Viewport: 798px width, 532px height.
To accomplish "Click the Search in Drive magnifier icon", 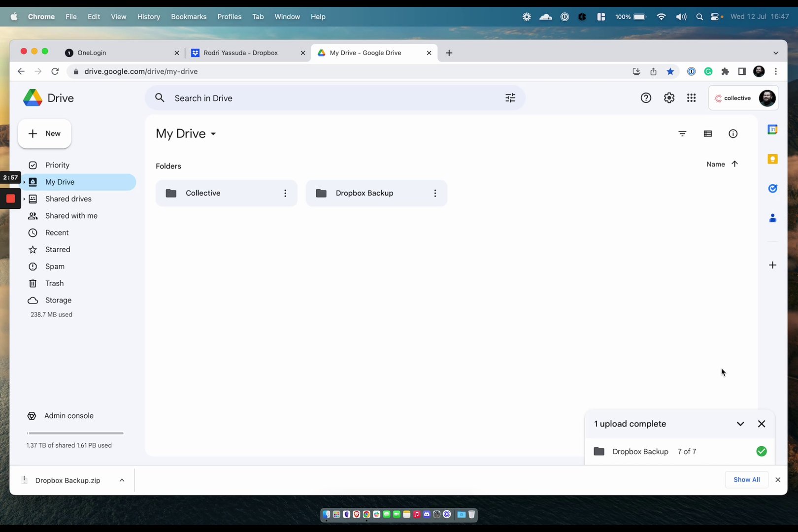I will [160, 98].
